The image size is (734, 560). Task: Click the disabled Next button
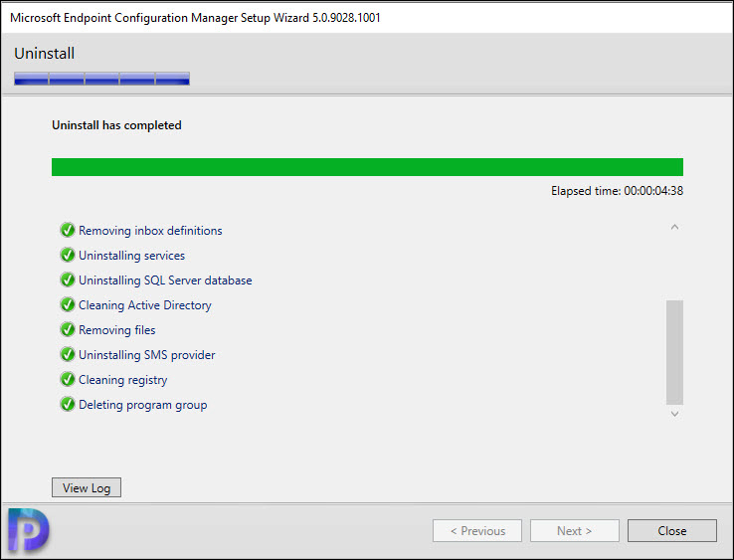(x=575, y=530)
